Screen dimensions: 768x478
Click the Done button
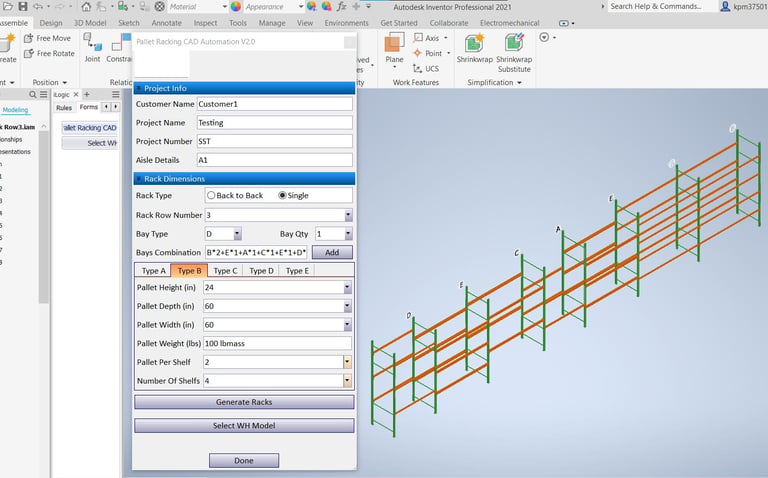244,461
